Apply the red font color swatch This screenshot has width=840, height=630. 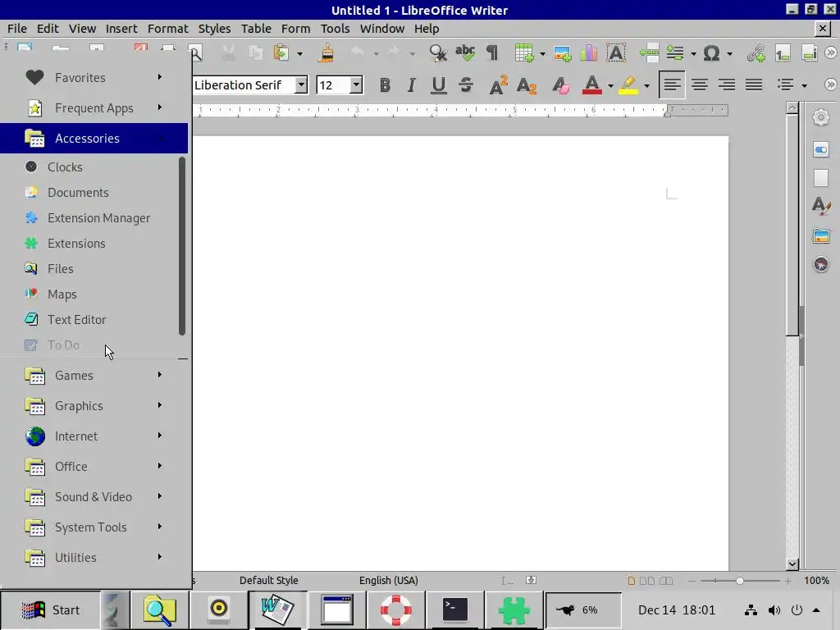pyautogui.click(x=591, y=84)
